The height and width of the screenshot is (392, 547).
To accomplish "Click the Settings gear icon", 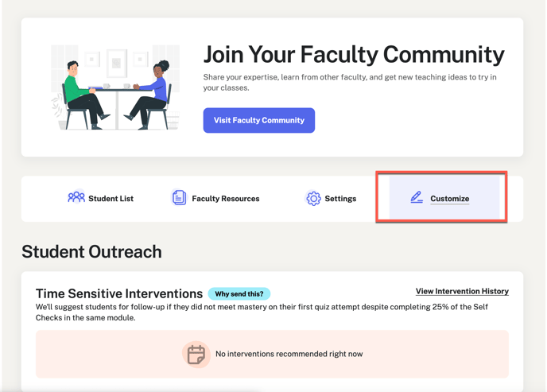I will pyautogui.click(x=313, y=198).
